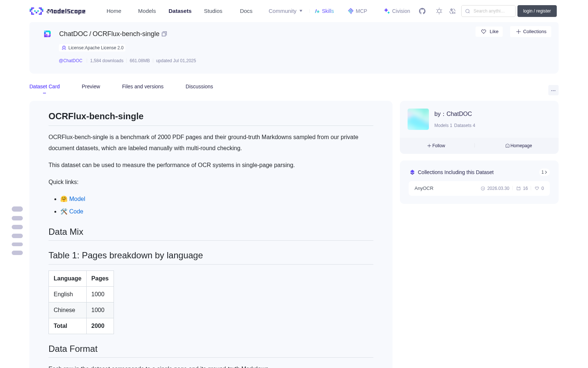
Task: Switch to the Preview tab
Action: pos(91,86)
